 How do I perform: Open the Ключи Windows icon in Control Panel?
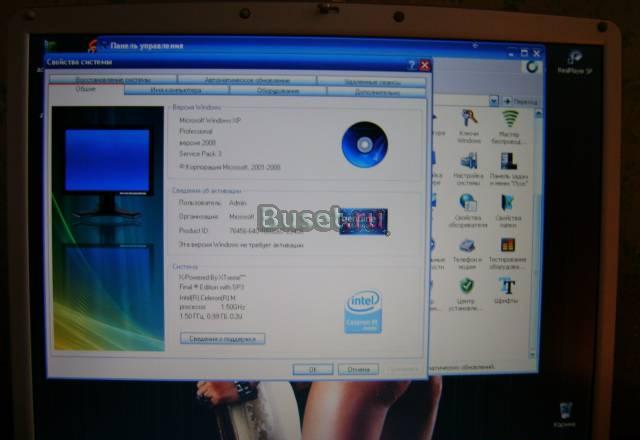click(469, 125)
